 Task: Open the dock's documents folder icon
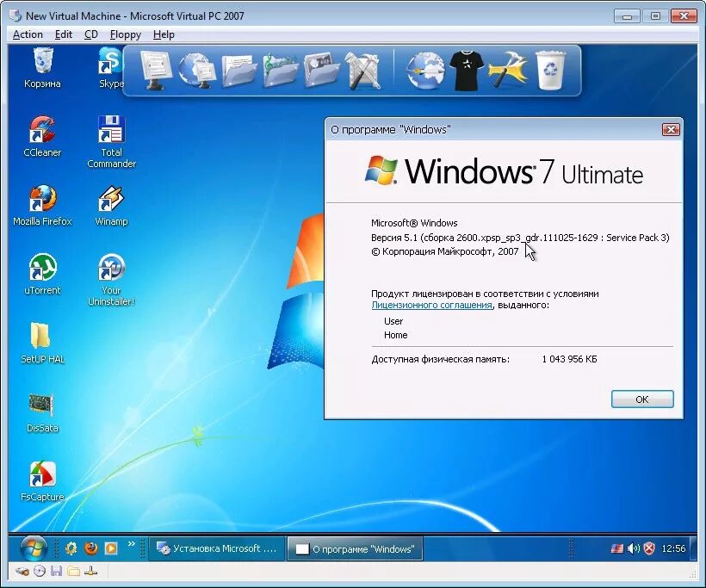[239, 71]
